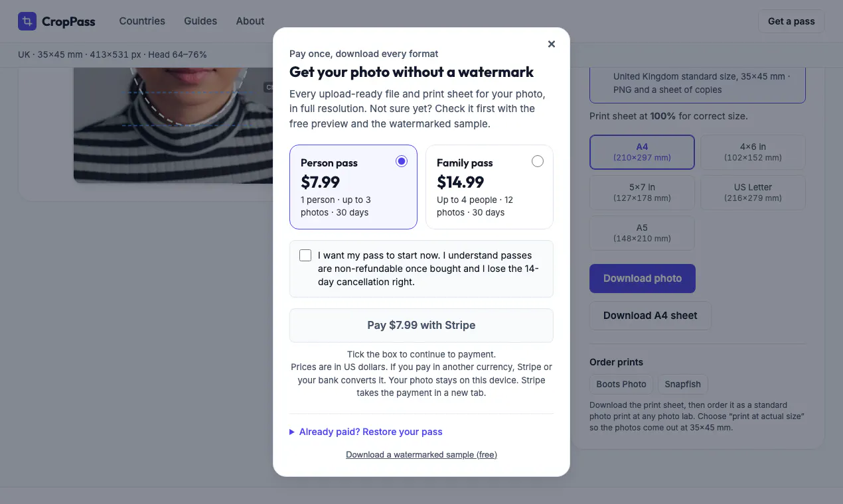Click the CropPass crop logo icon
Viewport: 843px width, 504px height.
[27, 21]
